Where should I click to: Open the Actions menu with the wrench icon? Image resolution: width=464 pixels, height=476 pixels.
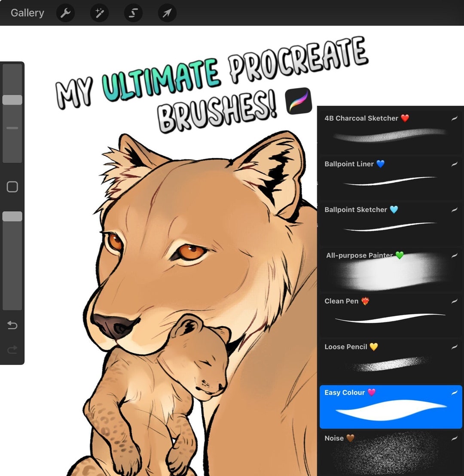pos(65,13)
